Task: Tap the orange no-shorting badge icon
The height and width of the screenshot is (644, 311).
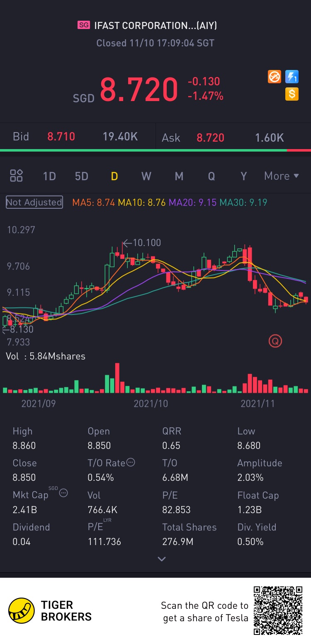Action: pyautogui.click(x=275, y=77)
